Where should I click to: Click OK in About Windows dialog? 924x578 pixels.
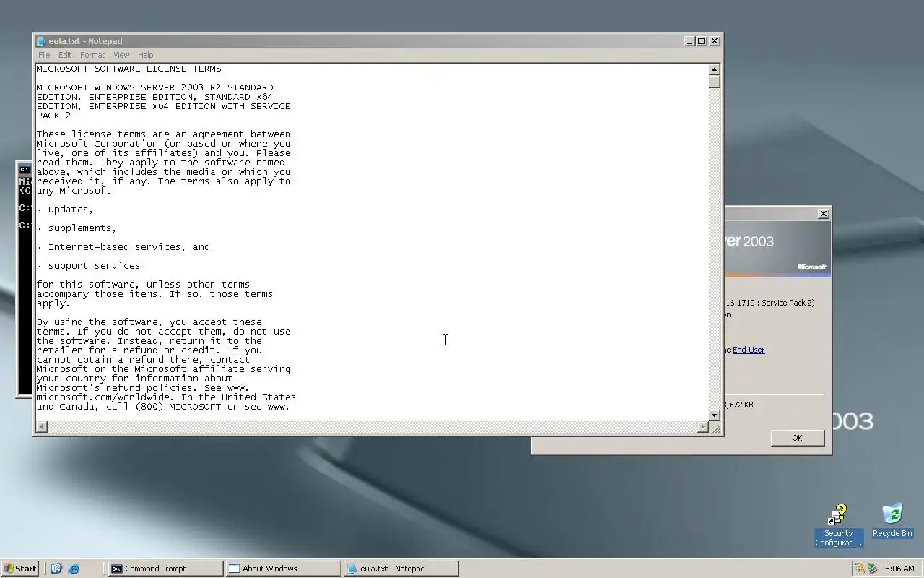point(797,438)
